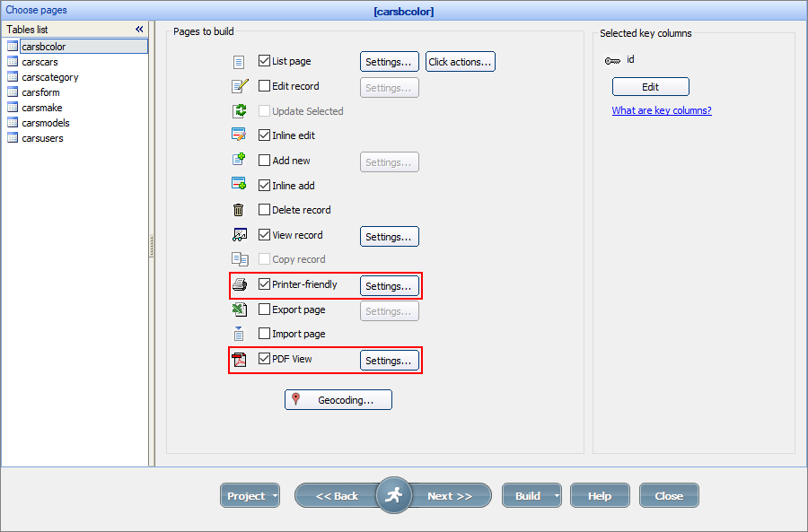
Task: Click the Update Selected refresh icon
Action: (x=238, y=110)
